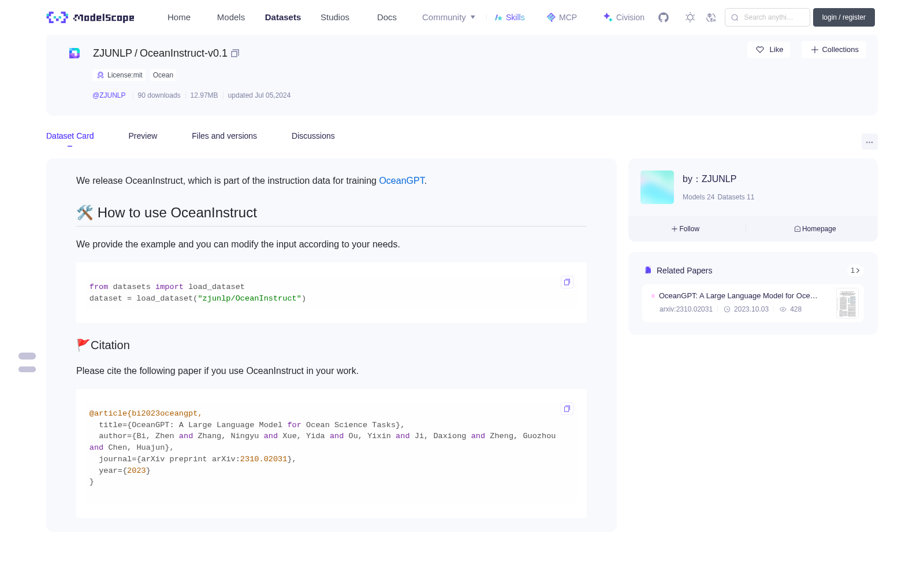
Task: Click the floating side widget handle
Action: (27, 362)
